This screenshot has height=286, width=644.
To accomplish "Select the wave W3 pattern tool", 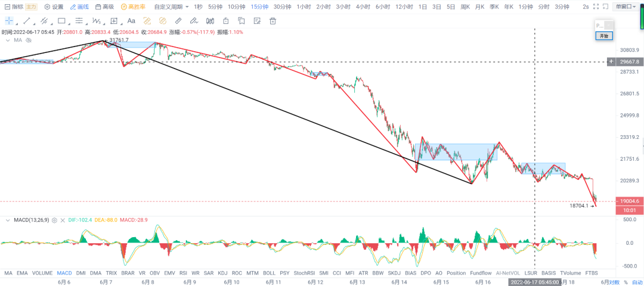I will (x=96, y=20).
